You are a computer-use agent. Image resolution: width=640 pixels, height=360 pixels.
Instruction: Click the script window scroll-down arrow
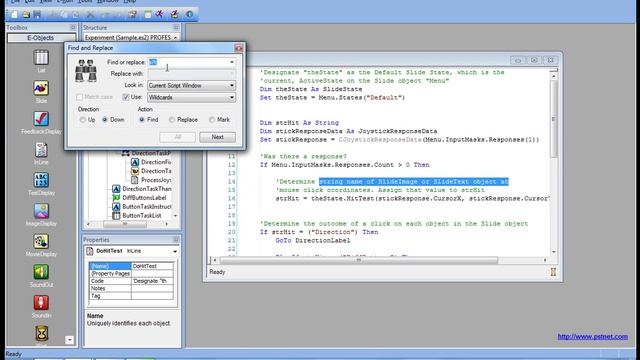(553, 252)
